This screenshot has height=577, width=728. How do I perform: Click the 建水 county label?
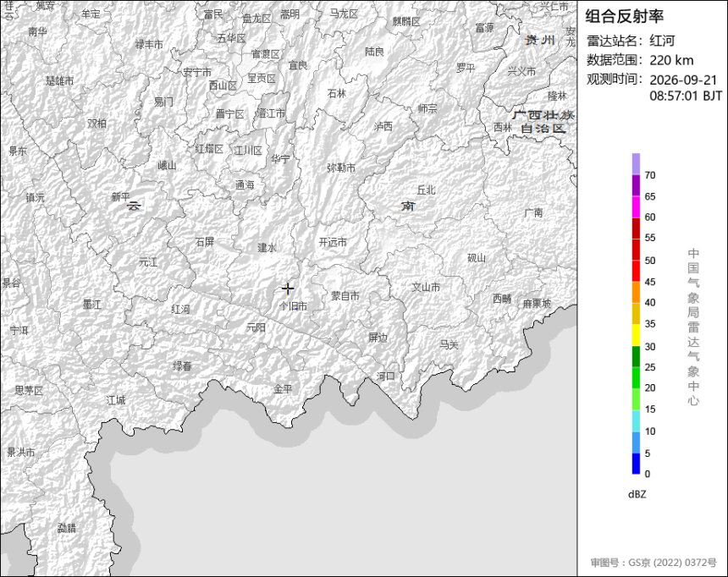point(267,247)
